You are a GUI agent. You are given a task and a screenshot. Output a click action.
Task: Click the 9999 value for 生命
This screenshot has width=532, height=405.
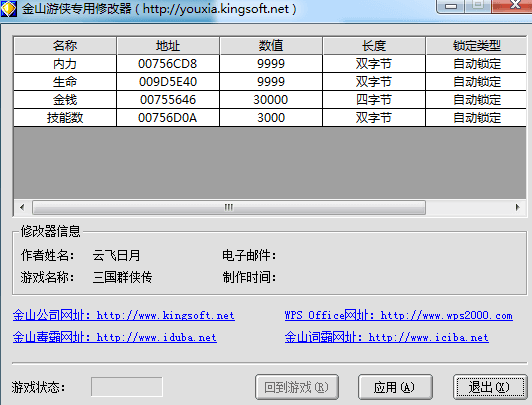tap(271, 82)
